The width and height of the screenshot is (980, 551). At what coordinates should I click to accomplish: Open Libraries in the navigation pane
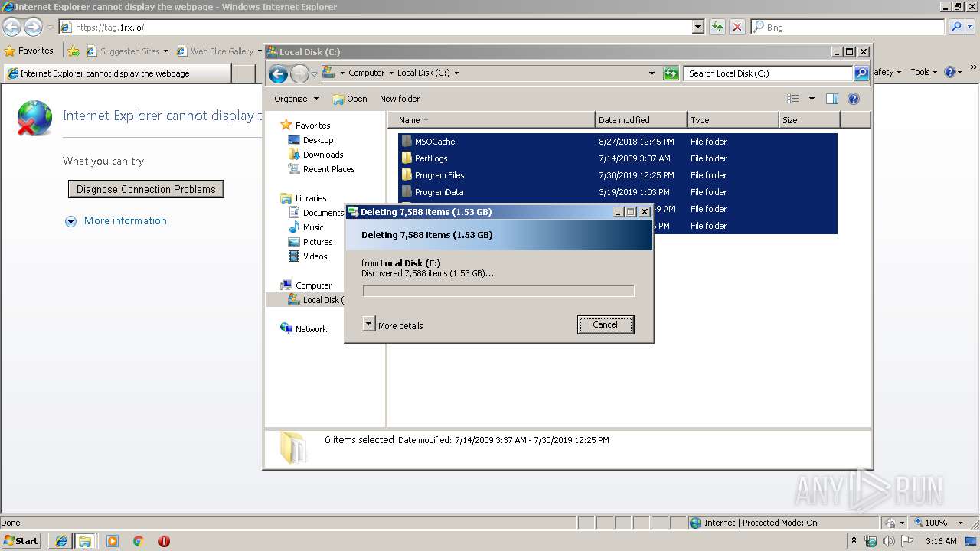(x=304, y=198)
